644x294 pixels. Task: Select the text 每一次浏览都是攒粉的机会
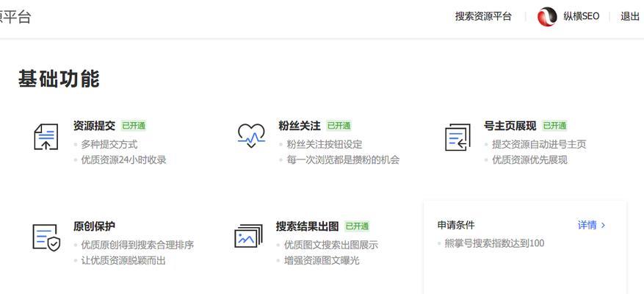pyautogui.click(x=343, y=159)
